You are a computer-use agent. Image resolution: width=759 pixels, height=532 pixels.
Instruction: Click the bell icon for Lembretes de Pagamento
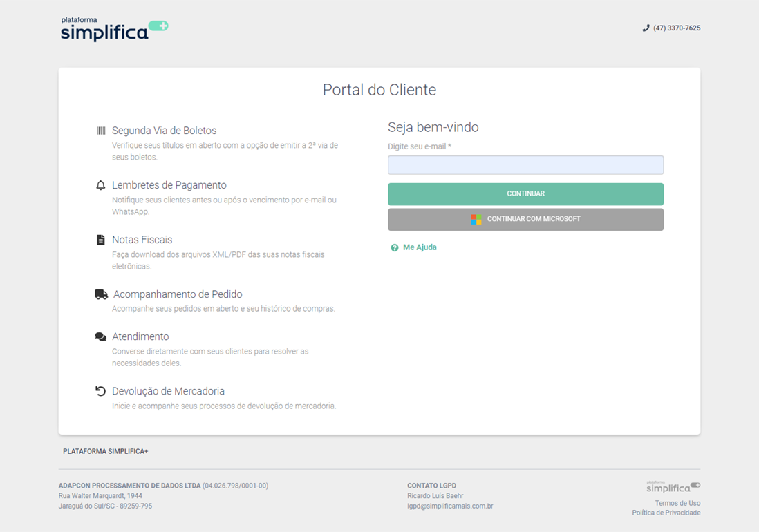click(x=101, y=185)
